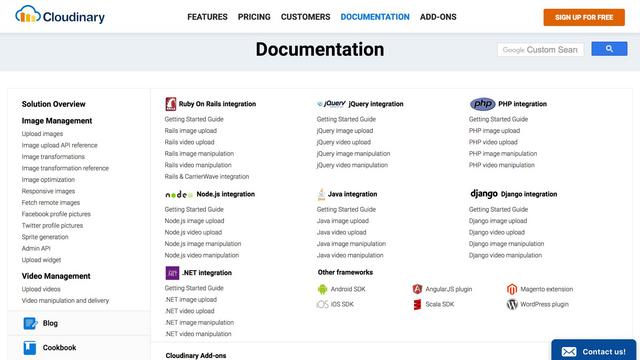Open the Admin API link
The height and width of the screenshot is (360, 640).
click(x=36, y=248)
